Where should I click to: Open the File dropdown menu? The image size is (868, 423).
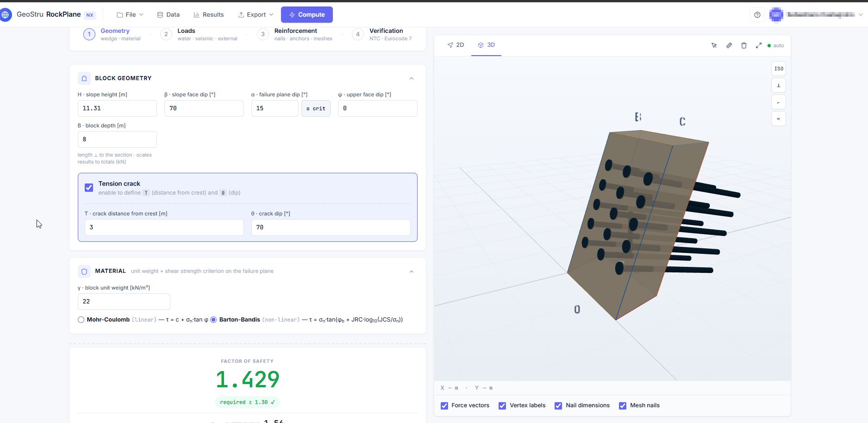(x=130, y=15)
